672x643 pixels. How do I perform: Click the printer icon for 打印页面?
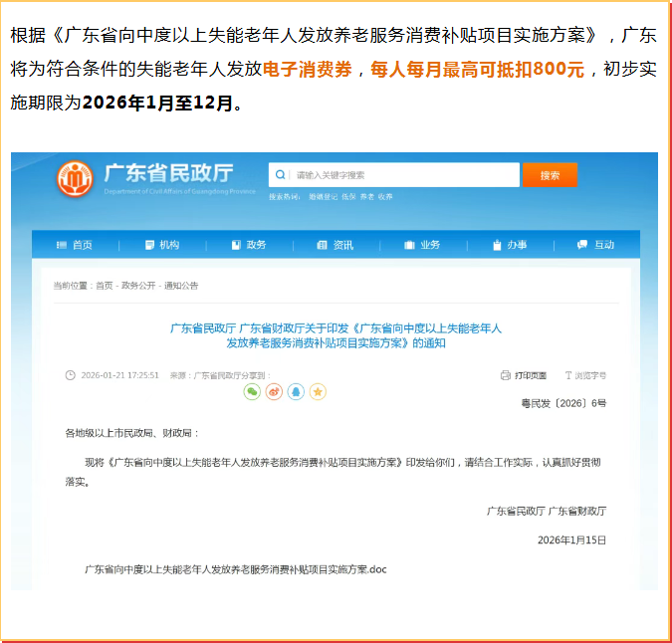point(506,375)
